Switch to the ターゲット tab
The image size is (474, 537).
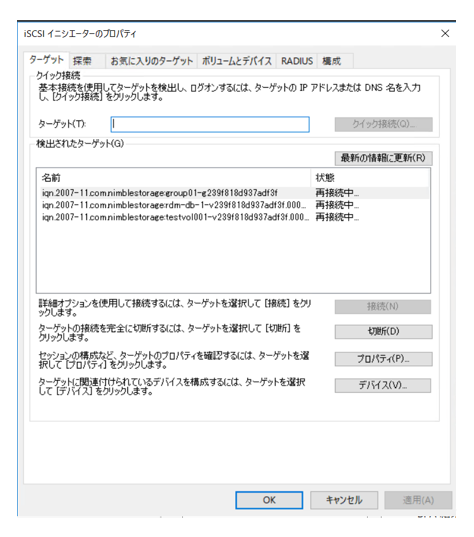pyautogui.click(x=46, y=60)
